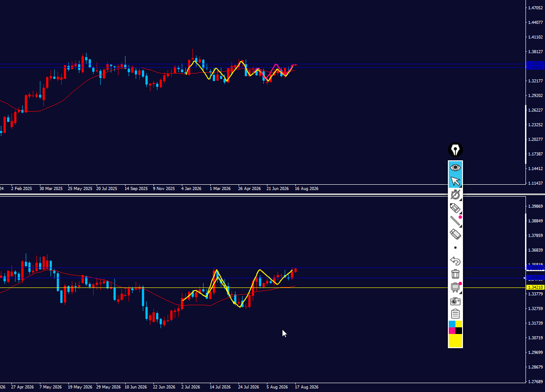Expand the stopwatch tool's corner arrow

coord(461,199)
